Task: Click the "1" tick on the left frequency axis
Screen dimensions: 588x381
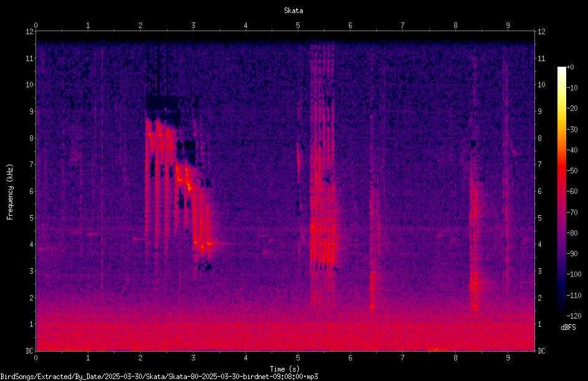Action: 31,324
